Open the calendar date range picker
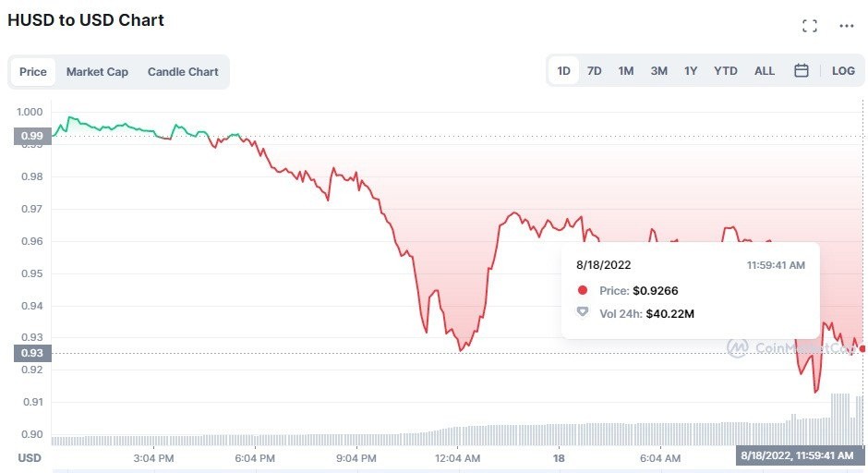Screen dimensions: 868x473 point(801,70)
